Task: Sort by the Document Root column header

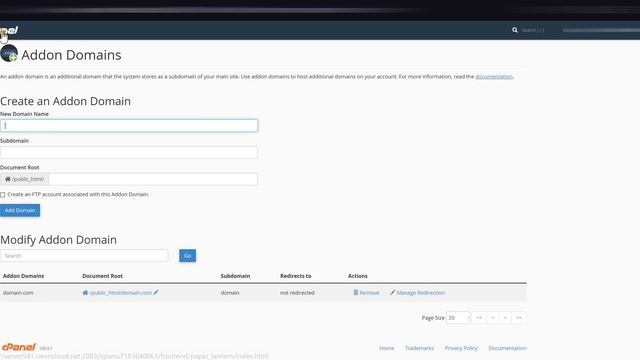Action: point(102,276)
